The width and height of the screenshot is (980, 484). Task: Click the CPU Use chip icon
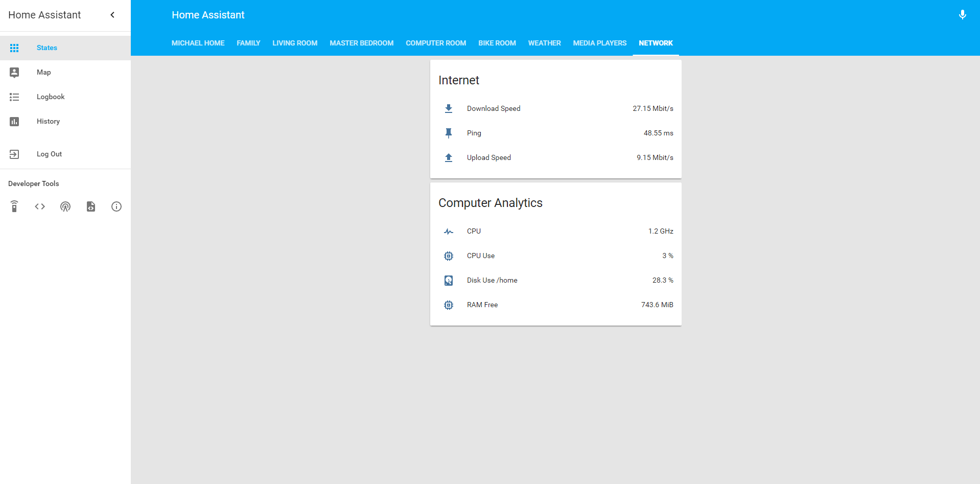(x=449, y=256)
